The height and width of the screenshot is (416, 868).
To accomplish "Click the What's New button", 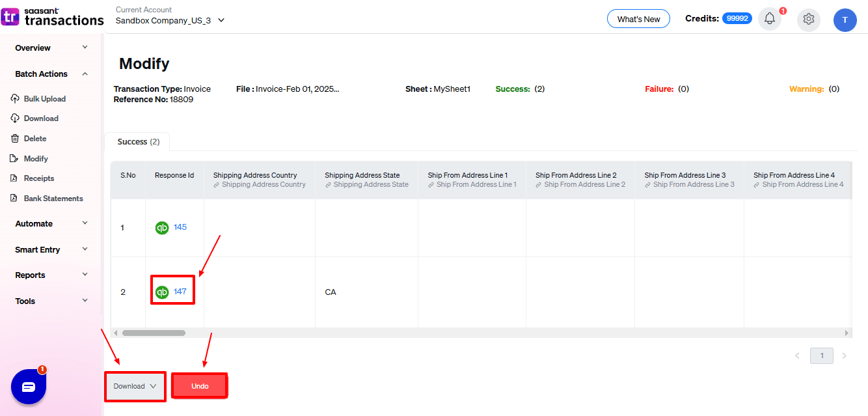I will pos(638,19).
